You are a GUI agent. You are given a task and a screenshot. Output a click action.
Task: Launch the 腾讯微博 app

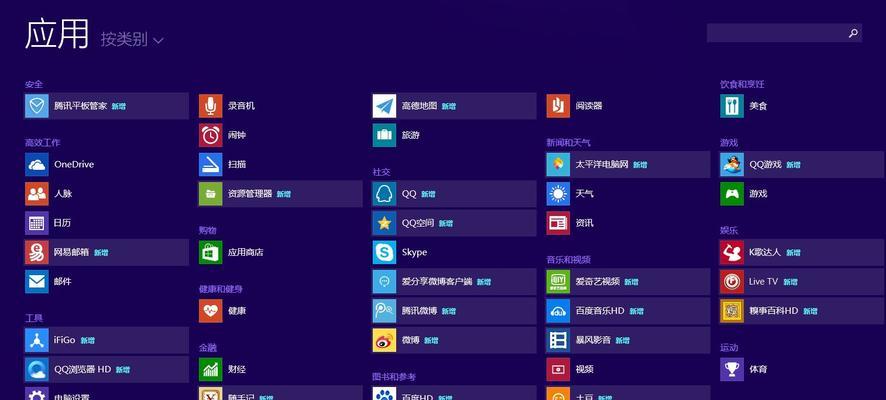tap(454, 311)
